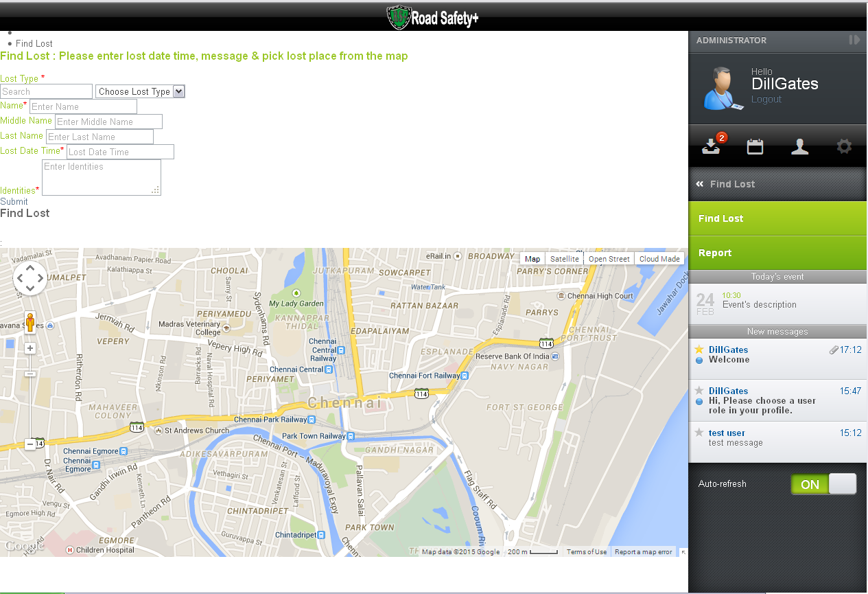This screenshot has height=594, width=868.
Task: Click Chintadripet station marker on map
Action: (322, 535)
